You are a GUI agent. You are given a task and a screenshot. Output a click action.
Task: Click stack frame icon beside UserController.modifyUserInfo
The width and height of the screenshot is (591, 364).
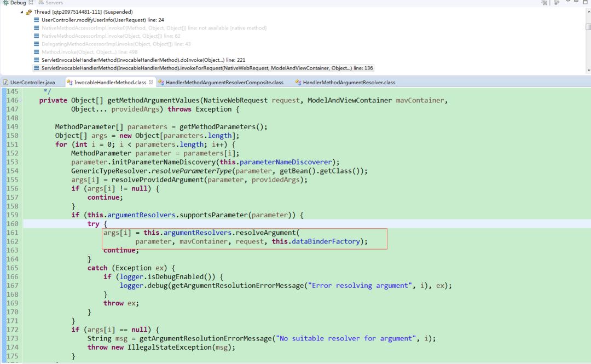pos(37,20)
